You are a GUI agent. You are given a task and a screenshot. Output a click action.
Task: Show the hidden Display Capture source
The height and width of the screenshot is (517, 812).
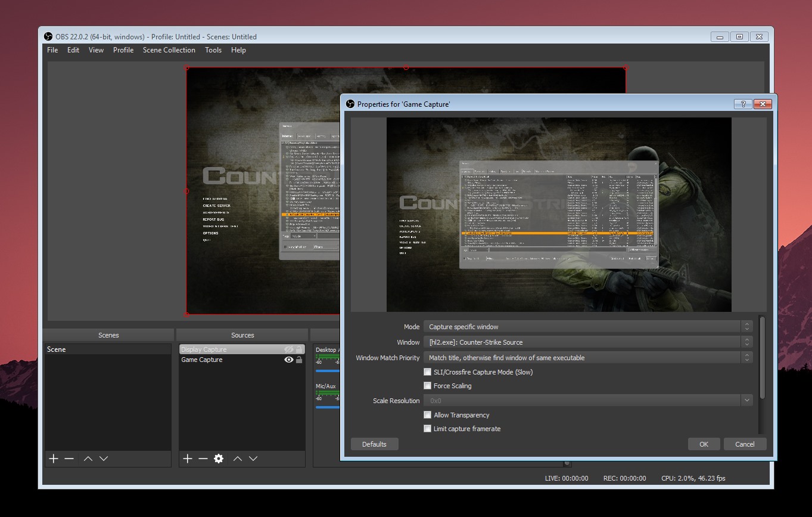coord(289,349)
